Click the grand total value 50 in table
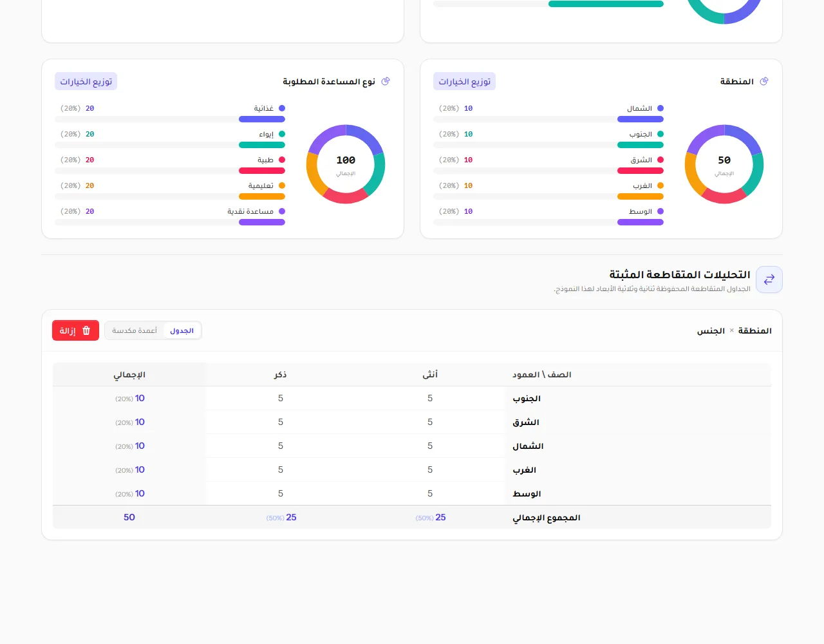This screenshot has width=824, height=644. click(x=129, y=517)
